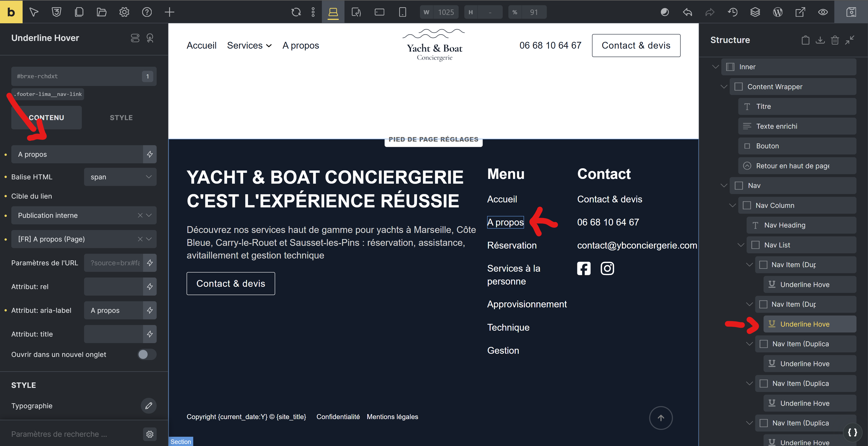Click the download icon in Structure

[x=820, y=40]
